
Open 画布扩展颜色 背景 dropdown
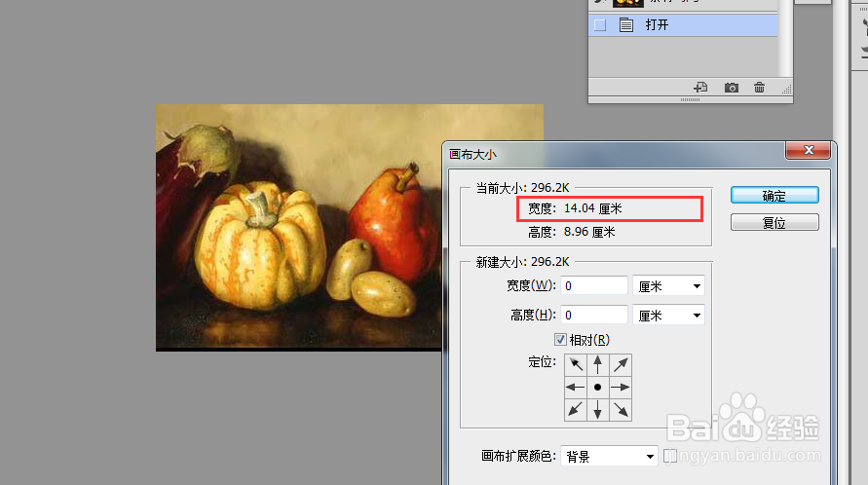pos(609,456)
